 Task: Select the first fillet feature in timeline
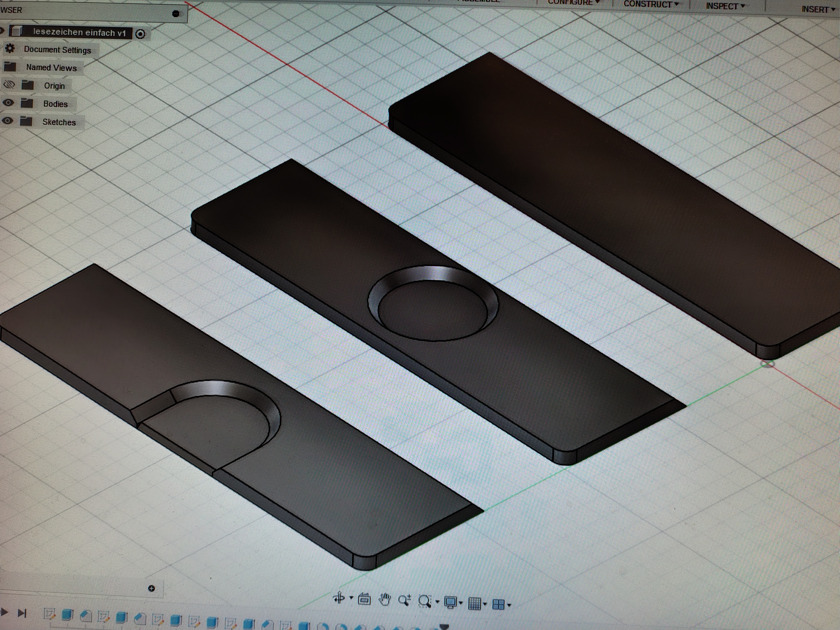click(86, 616)
